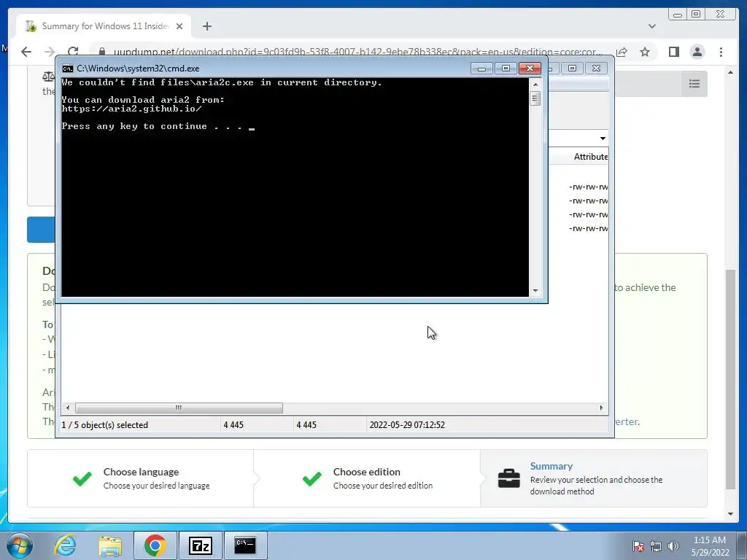This screenshot has width=747, height=560.
Task: Switch to cmd via the taskbar icon
Action: click(245, 545)
